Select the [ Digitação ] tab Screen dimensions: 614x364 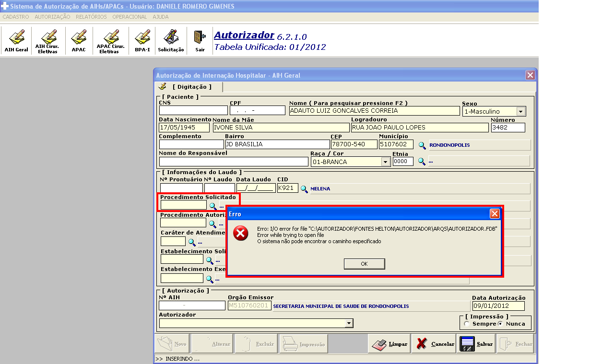[x=189, y=87]
